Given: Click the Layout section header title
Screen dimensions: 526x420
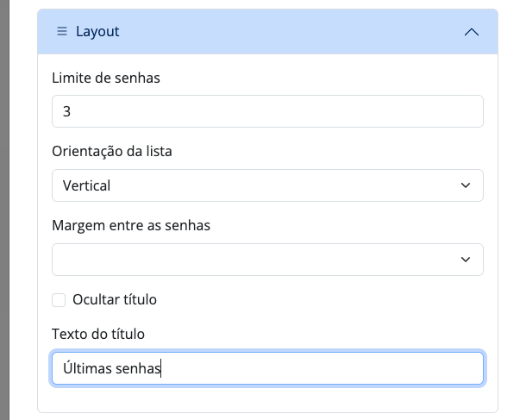Looking at the screenshot, I should point(97,32).
